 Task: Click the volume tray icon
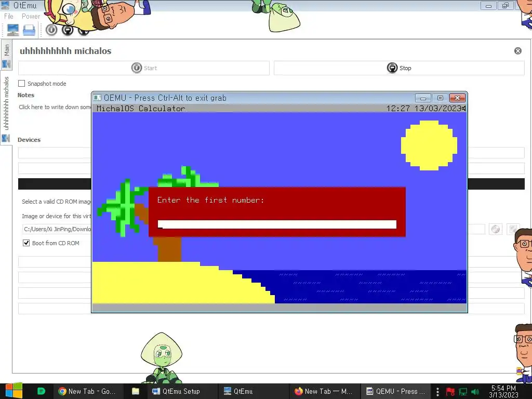tap(475, 392)
